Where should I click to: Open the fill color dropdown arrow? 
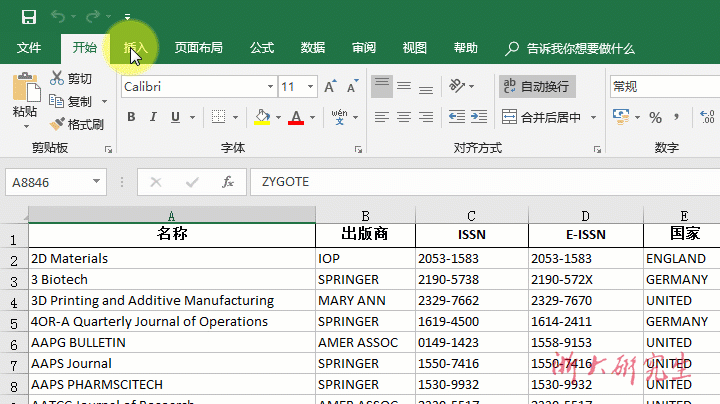click(278, 118)
